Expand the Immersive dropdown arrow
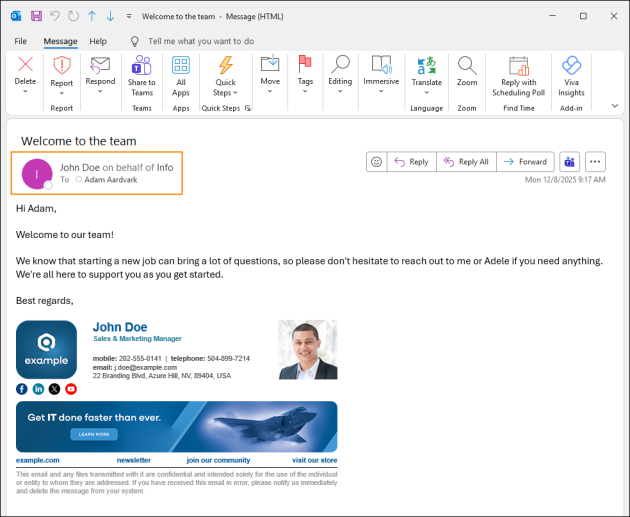The height and width of the screenshot is (517, 630). pos(381,91)
